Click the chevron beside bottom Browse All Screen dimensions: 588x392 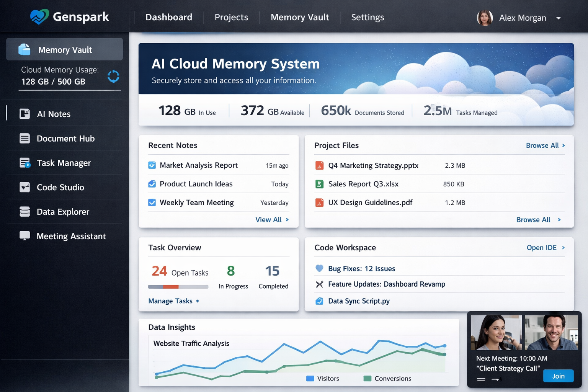click(x=559, y=220)
